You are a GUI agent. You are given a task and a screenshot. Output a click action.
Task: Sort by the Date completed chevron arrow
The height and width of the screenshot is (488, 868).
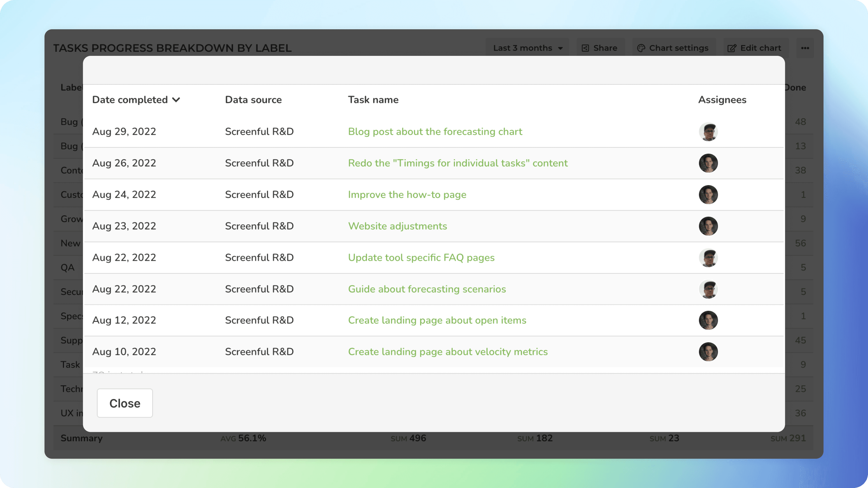click(176, 100)
